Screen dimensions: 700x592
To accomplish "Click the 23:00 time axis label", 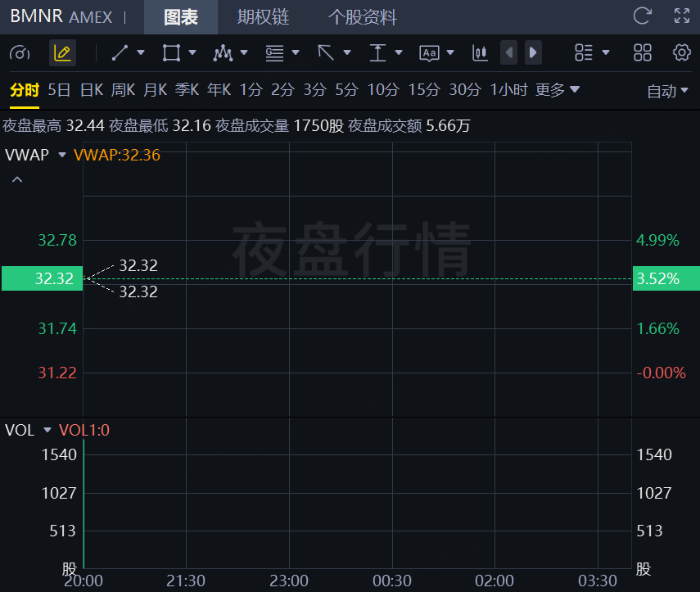I will coord(289,581).
